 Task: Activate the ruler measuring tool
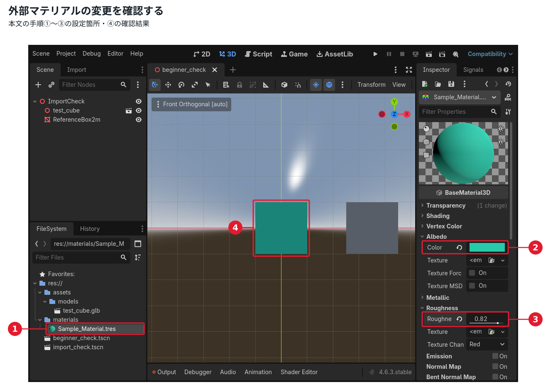[x=266, y=85]
